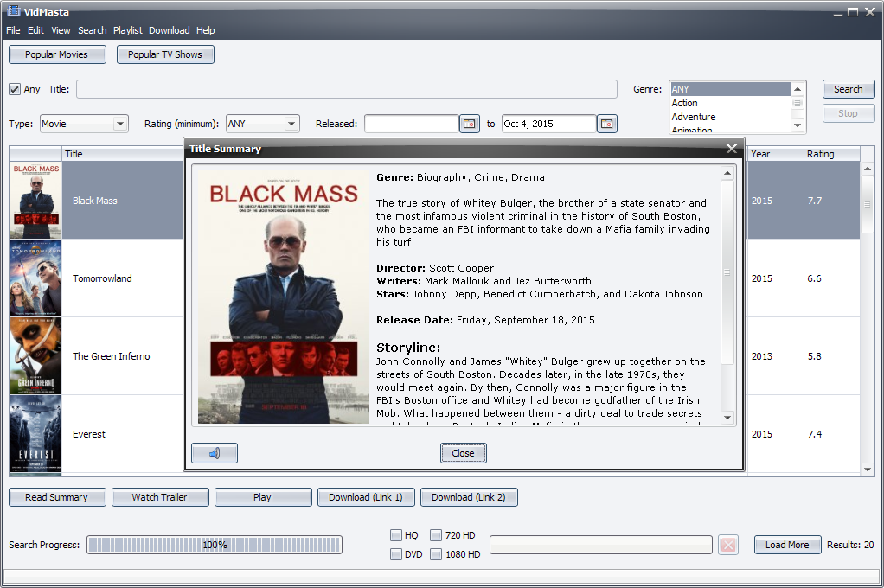
Task: Click the Year column header
Action: coord(776,154)
